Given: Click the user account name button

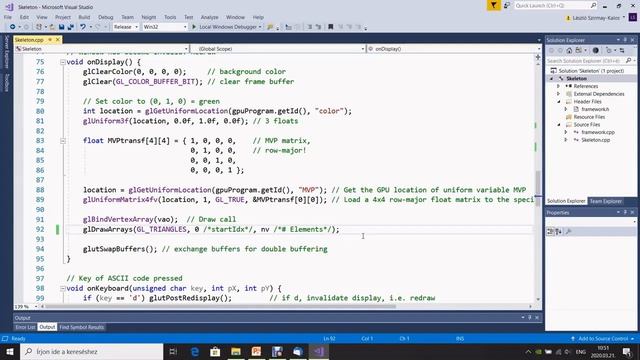Looking at the screenshot, I should pyautogui.click(x=596, y=18).
